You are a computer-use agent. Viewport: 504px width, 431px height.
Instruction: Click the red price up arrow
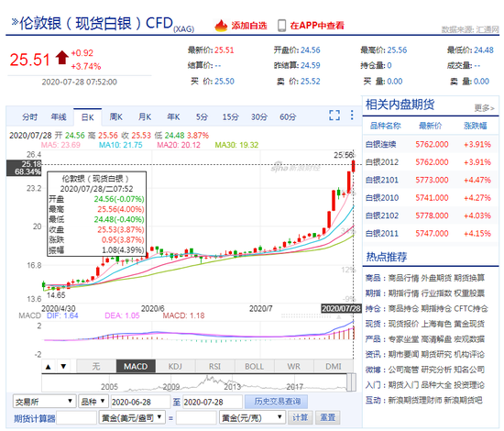pos(61,58)
